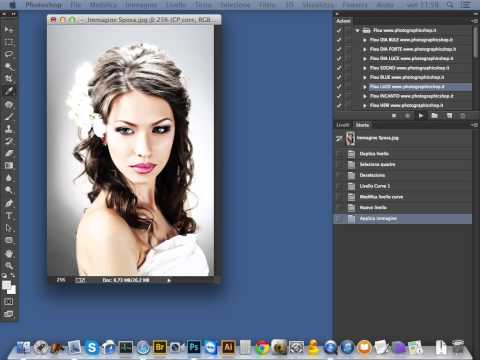
Task: Set history brush source to Applica immagine
Action: [x=339, y=219]
